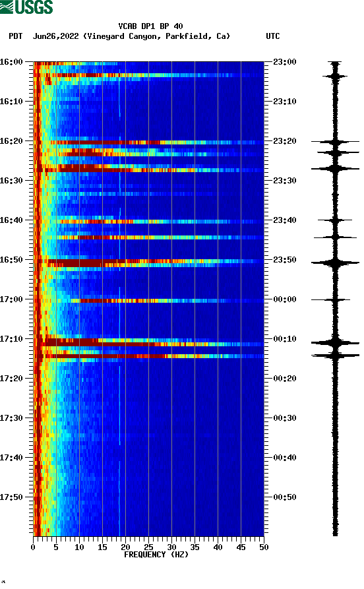Screen dimensions: 364x589
Task: Click the 17:00 PDT time label
Action: pos(11,299)
